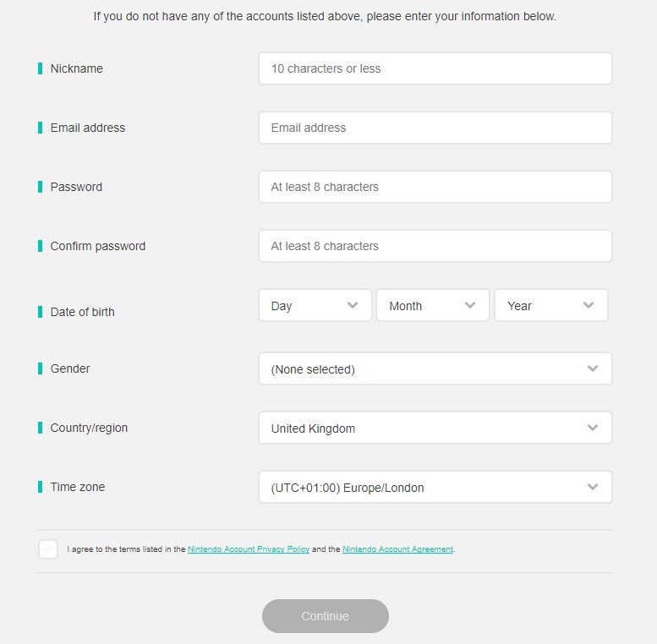Click the chevron arrow on Country/region field

(x=593, y=428)
